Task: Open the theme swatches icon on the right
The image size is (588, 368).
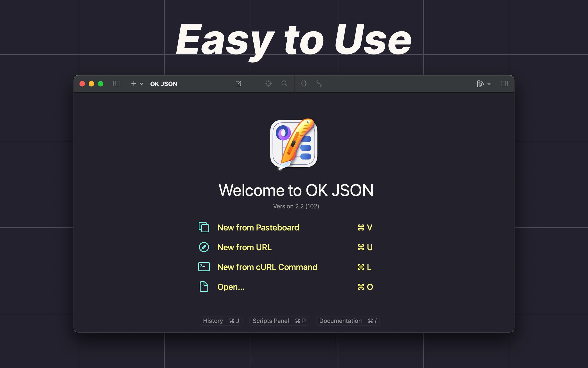Action: [x=480, y=84]
